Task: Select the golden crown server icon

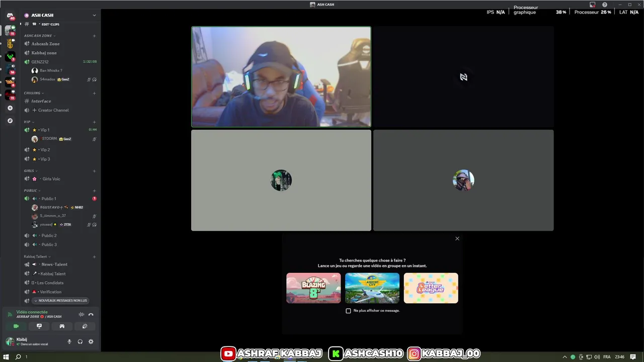Action: [x=10, y=44]
